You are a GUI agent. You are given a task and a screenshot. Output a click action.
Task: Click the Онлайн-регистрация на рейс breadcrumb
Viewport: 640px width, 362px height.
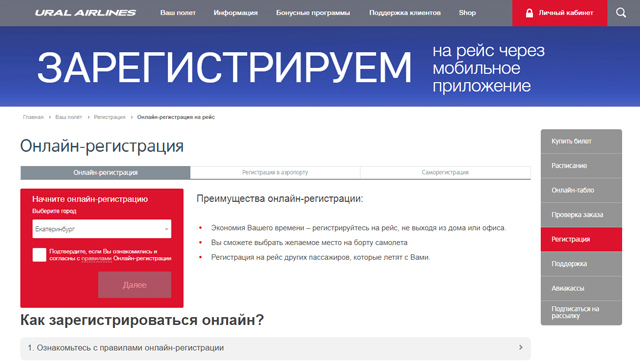pos(176,117)
